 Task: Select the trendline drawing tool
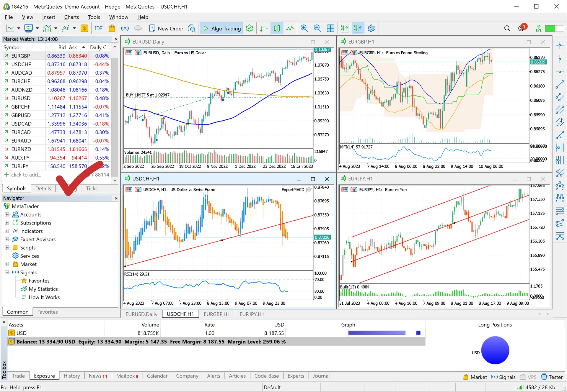[560, 85]
